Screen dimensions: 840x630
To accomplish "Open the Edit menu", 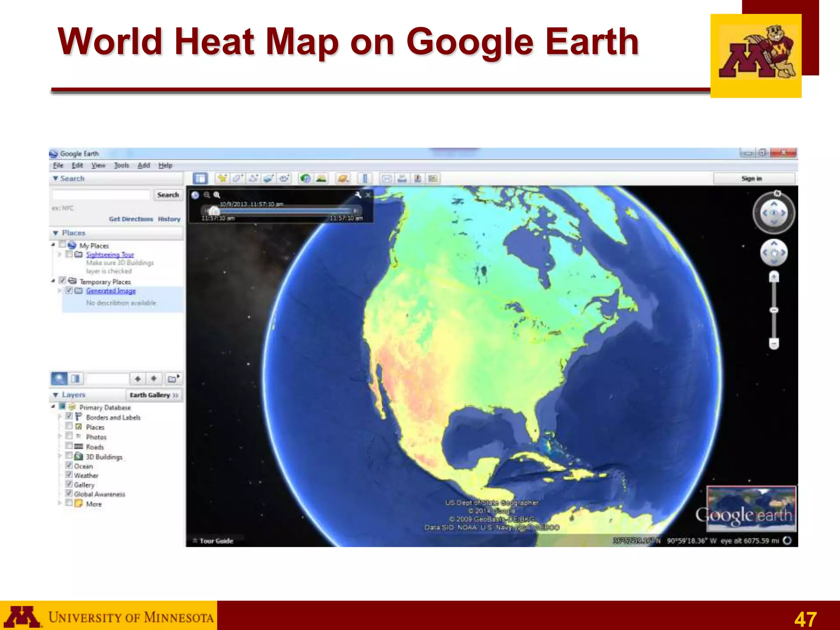I will (77, 165).
